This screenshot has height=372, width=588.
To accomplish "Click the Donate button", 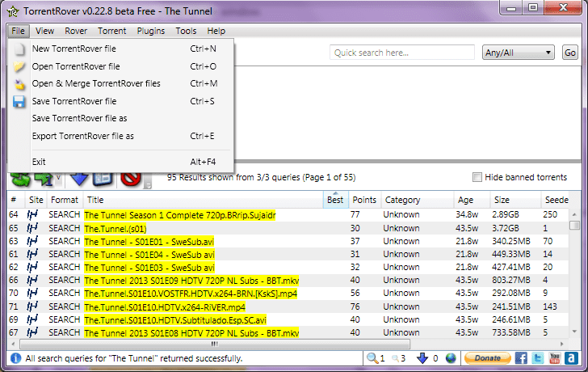I will [x=488, y=358].
